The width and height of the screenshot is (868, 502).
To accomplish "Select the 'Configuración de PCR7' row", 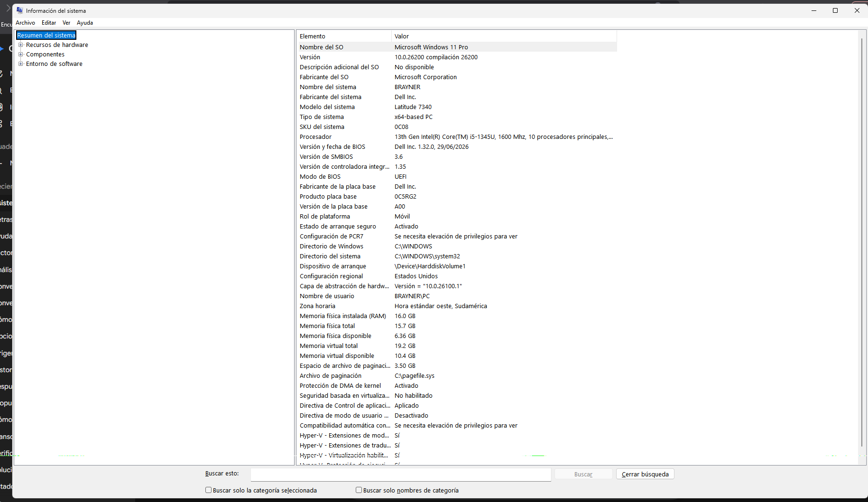I will point(457,236).
